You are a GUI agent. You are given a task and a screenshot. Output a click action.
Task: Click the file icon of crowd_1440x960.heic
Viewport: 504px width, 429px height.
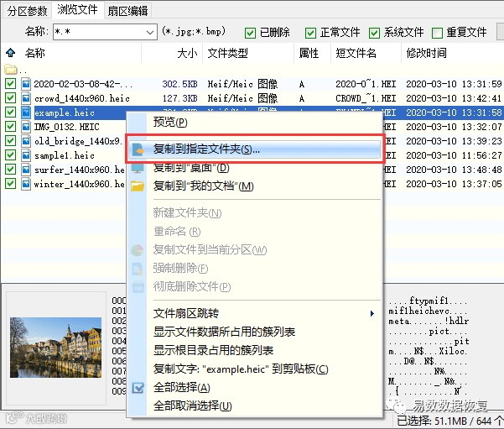coord(26,98)
